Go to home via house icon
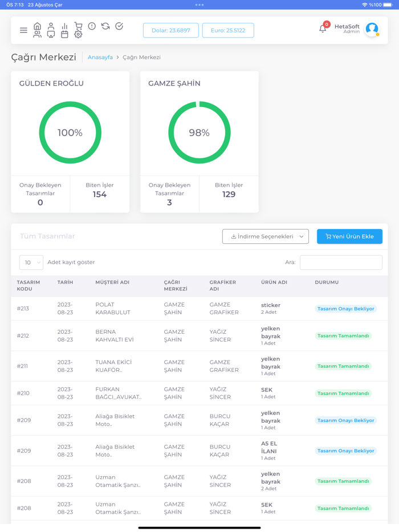This screenshot has height=532, width=399. (x=38, y=26)
